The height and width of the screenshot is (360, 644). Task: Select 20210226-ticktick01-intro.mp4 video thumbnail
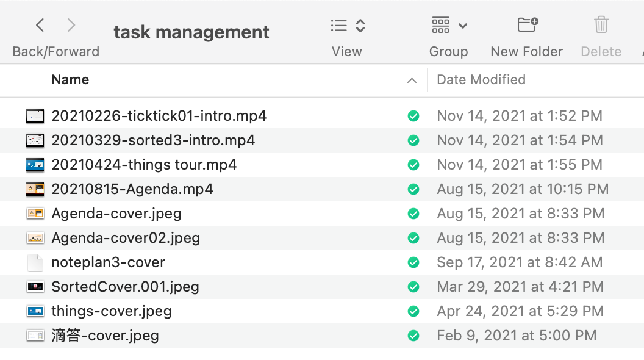click(35, 117)
